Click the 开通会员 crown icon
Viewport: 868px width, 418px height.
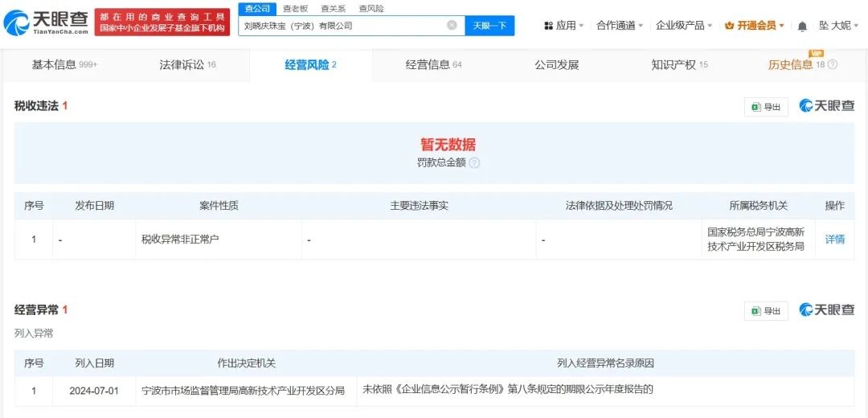tap(730, 26)
